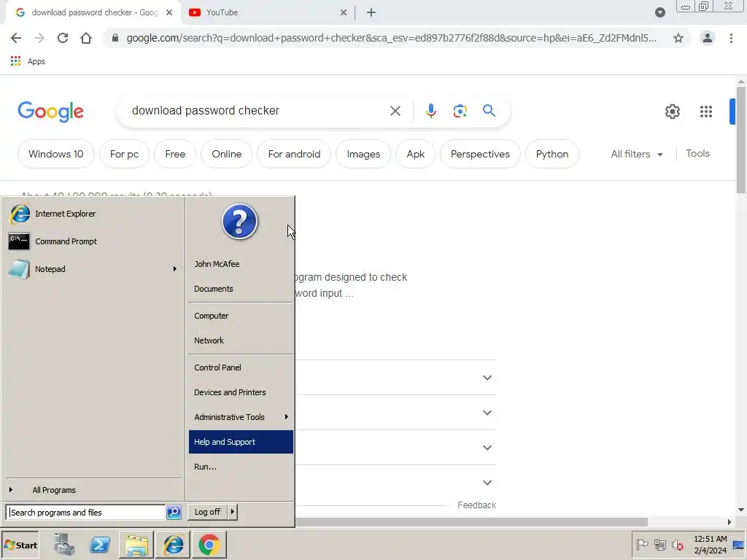Viewport: 747px width, 560px height.
Task: Expand the second question chevron
Action: click(487, 413)
